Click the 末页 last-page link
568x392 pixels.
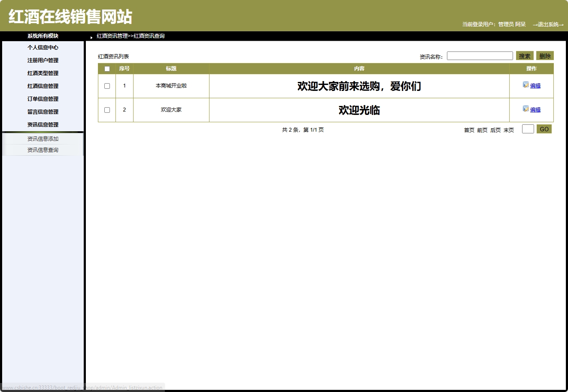click(x=508, y=130)
